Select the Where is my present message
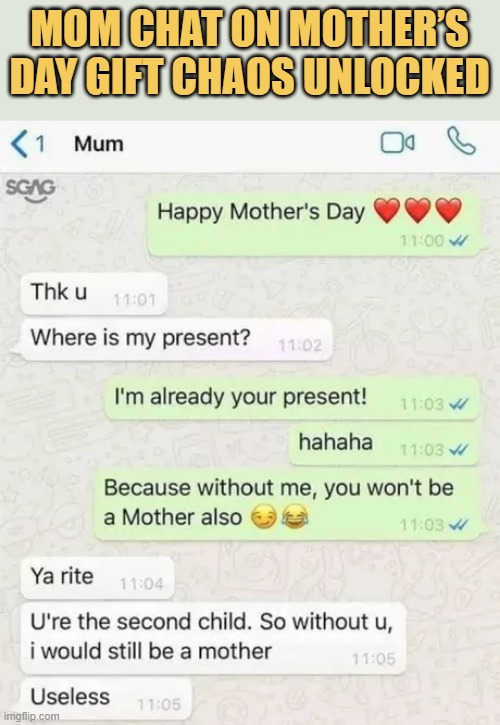Image resolution: width=500 pixels, height=725 pixels. (176, 340)
